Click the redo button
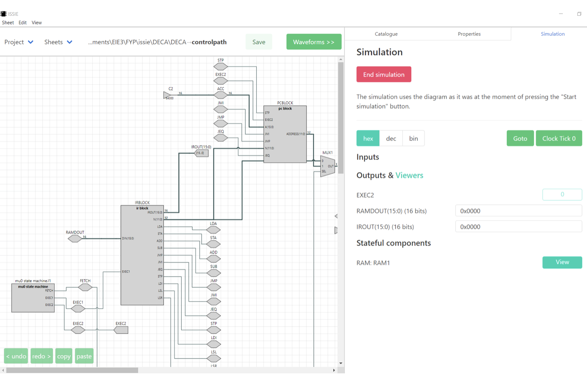The width and height of the screenshot is (587, 392). point(42,356)
